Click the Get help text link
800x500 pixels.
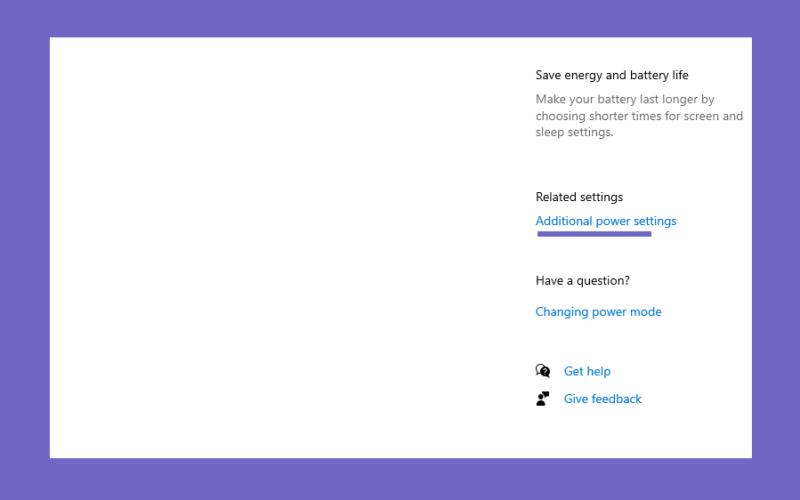tap(587, 371)
